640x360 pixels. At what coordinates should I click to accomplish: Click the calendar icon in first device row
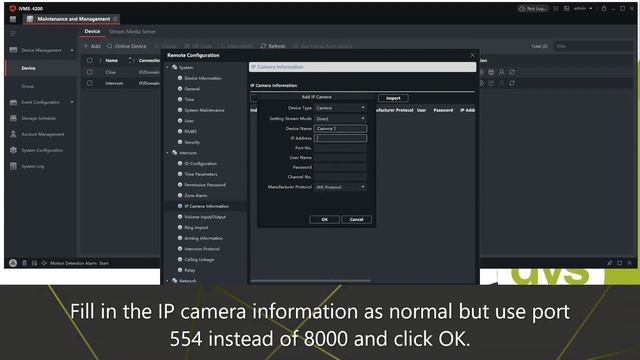491,72
